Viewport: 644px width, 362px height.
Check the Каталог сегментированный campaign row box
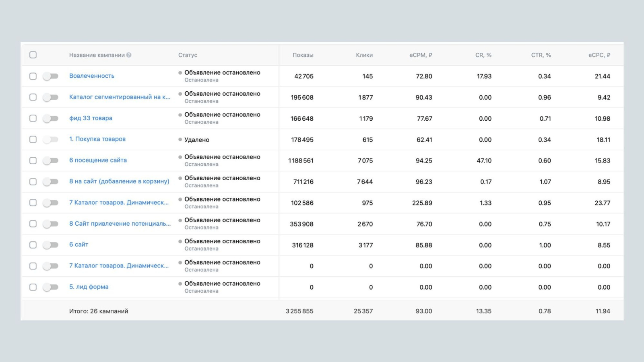pos(33,97)
